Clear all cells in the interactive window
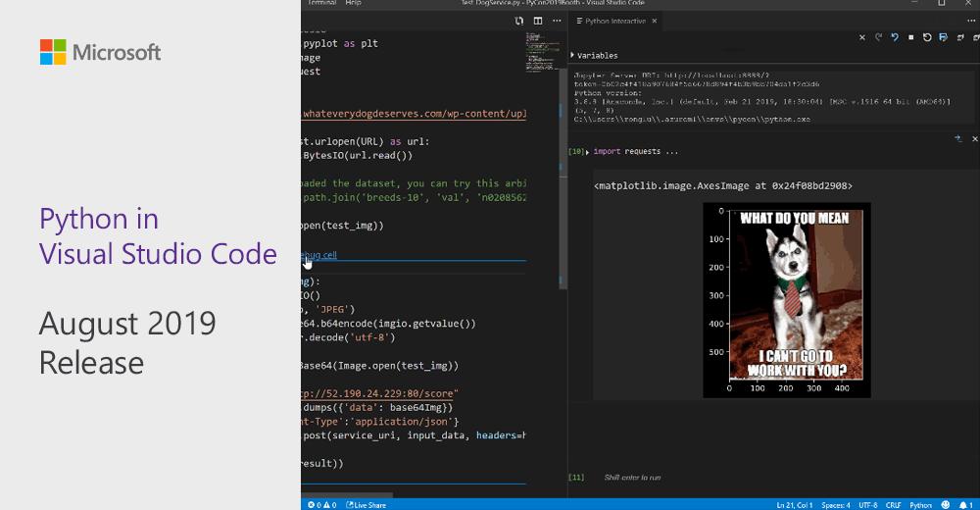The height and width of the screenshot is (510, 980). (x=861, y=37)
